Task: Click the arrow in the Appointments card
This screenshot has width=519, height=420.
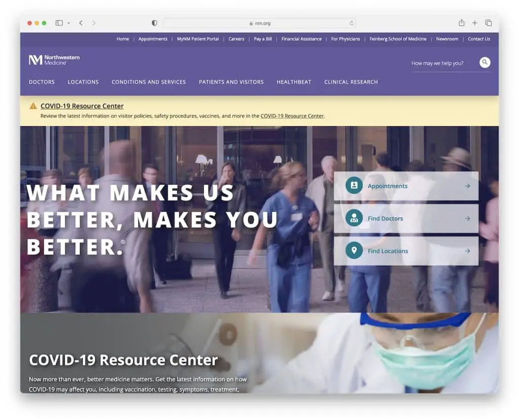Action: coord(467,186)
